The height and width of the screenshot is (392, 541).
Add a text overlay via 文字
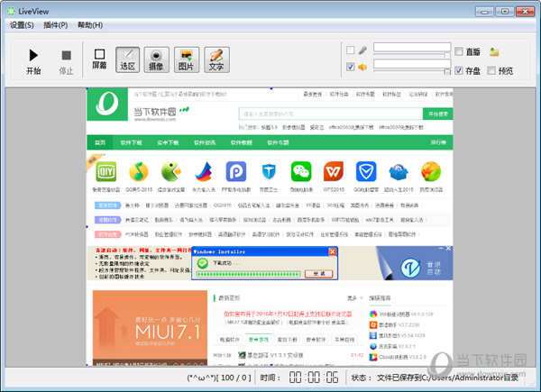coord(216,59)
